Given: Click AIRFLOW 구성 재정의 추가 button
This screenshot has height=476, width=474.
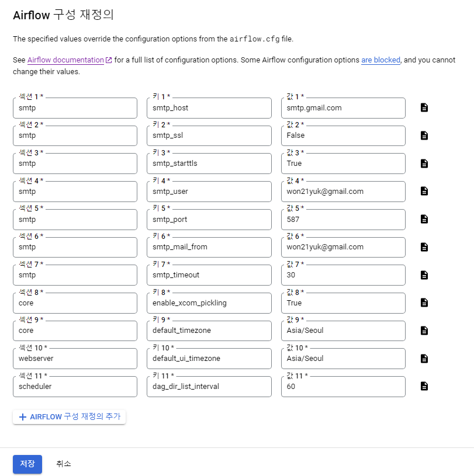Looking at the screenshot, I should (69, 417).
